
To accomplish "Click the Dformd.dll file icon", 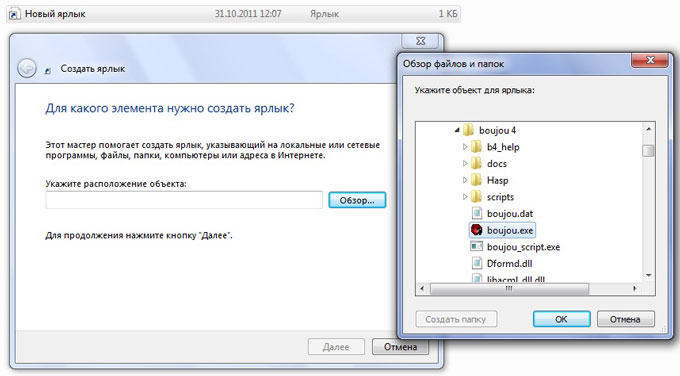I will pos(477,263).
